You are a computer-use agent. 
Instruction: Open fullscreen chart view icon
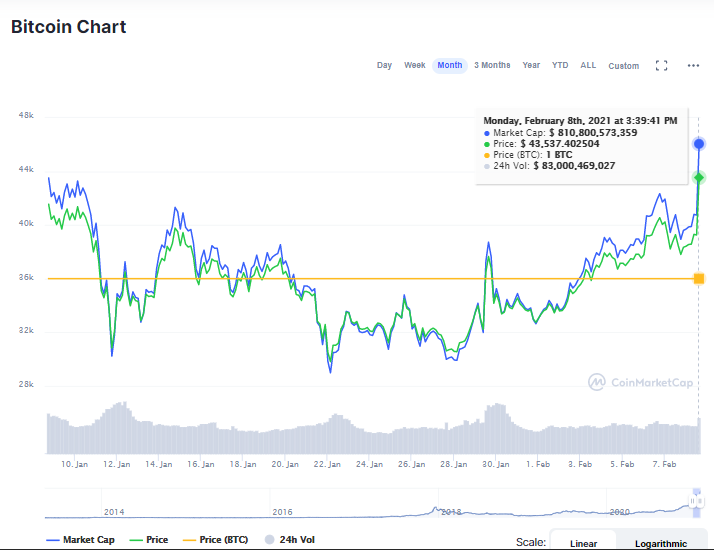pyautogui.click(x=662, y=66)
